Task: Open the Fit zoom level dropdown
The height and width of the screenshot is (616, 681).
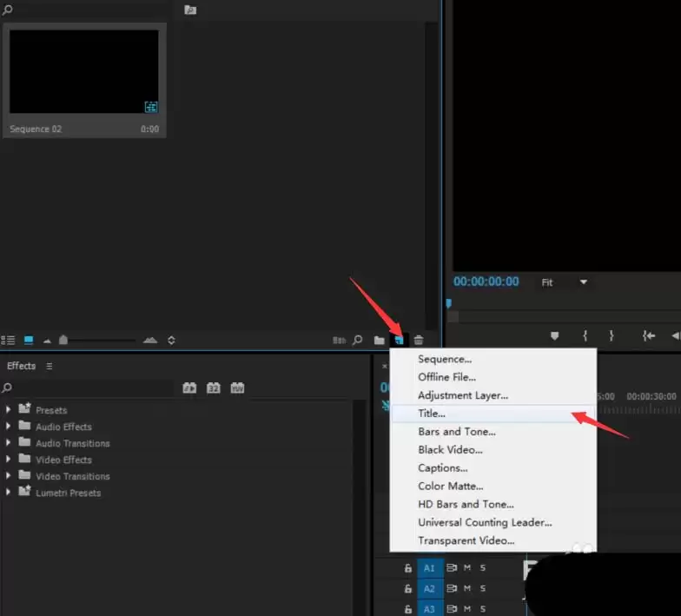Action: point(583,282)
